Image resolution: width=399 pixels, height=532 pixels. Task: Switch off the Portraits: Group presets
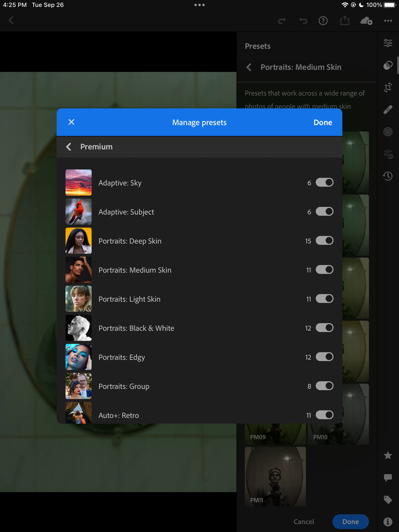pyautogui.click(x=325, y=386)
